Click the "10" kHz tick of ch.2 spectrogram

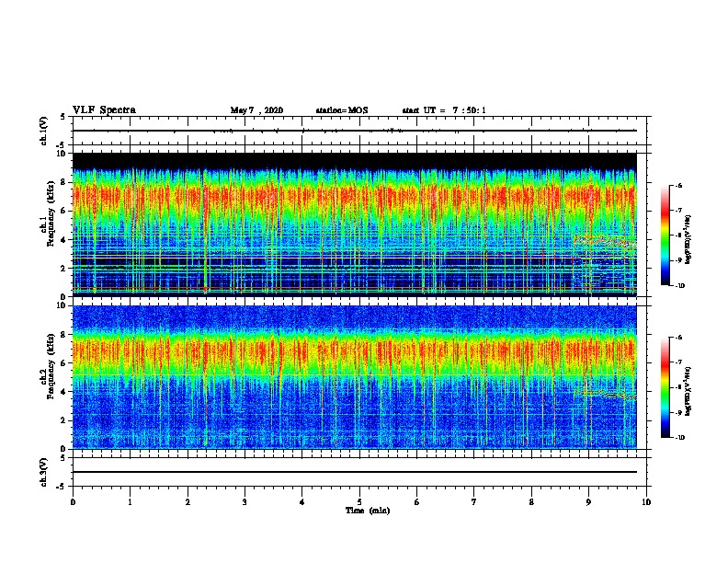click(x=62, y=305)
